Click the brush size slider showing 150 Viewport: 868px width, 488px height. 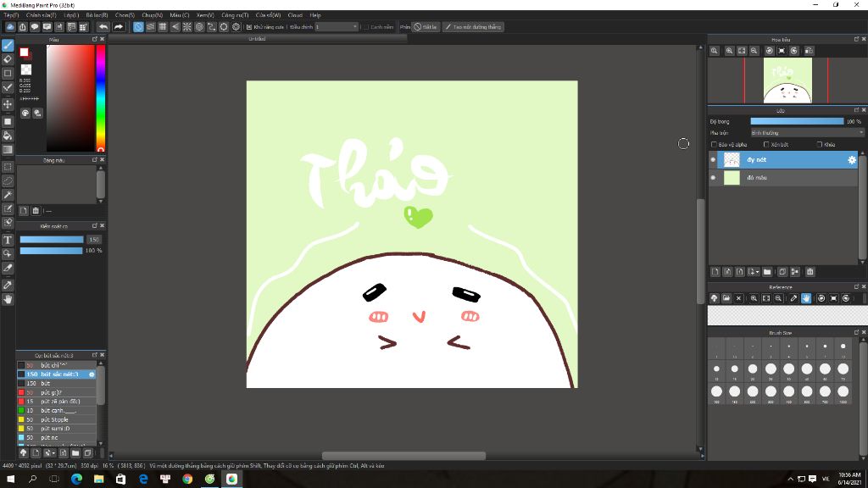(52, 240)
